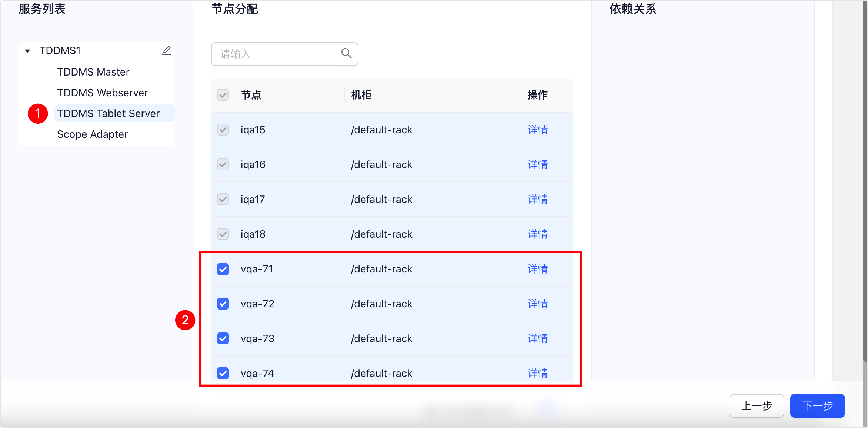Select TDDMS Webserver in service list

coord(103,93)
